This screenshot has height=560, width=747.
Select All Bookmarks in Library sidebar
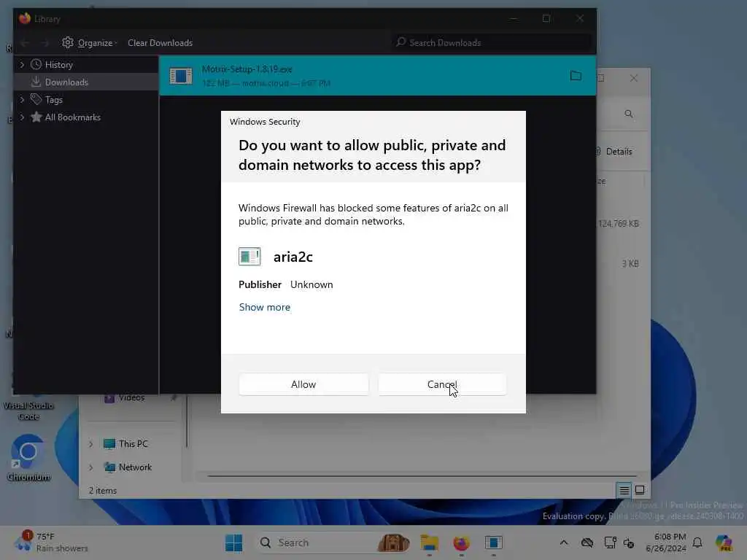click(x=72, y=117)
